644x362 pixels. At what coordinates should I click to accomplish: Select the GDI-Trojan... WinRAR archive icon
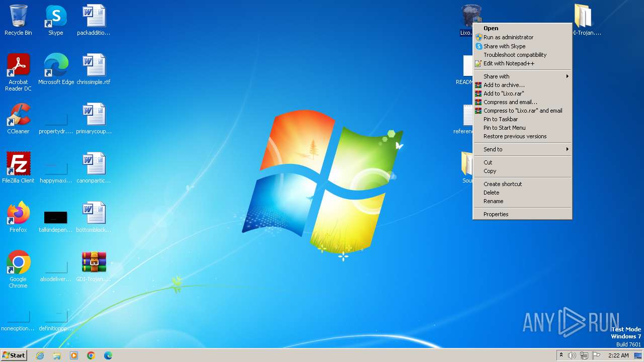point(94,267)
